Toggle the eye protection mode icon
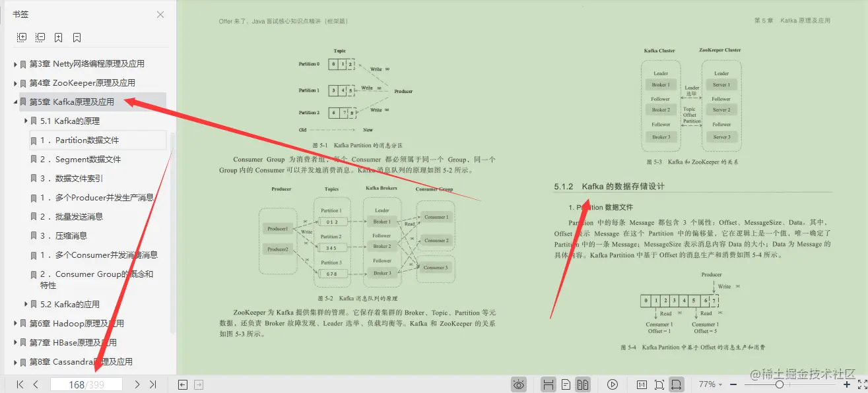 (x=519, y=384)
